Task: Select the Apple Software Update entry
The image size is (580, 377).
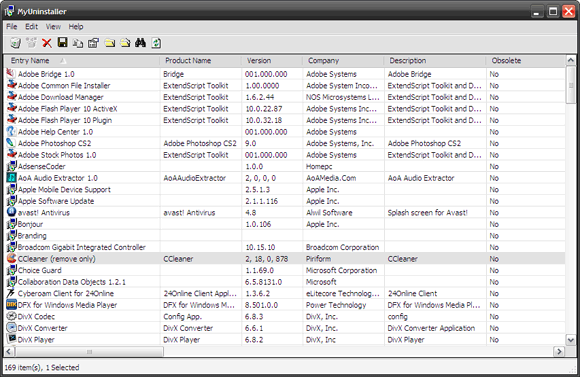Action: coord(56,201)
